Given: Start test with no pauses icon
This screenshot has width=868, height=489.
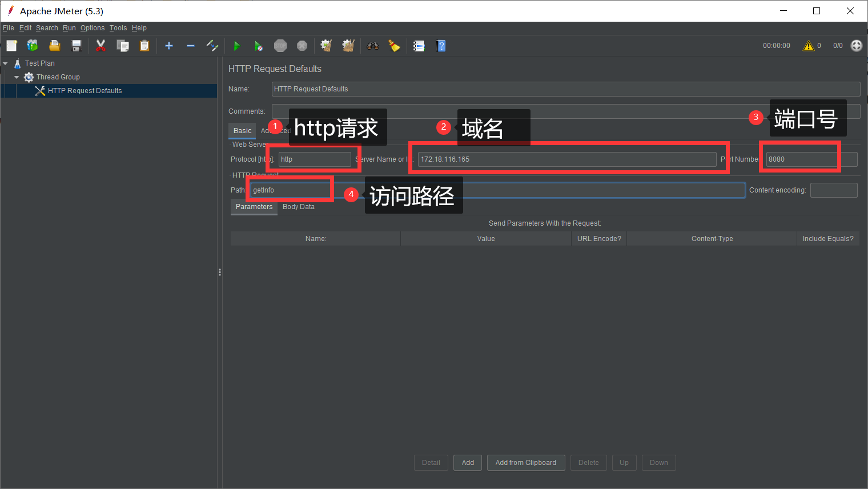Looking at the screenshot, I should coord(259,46).
